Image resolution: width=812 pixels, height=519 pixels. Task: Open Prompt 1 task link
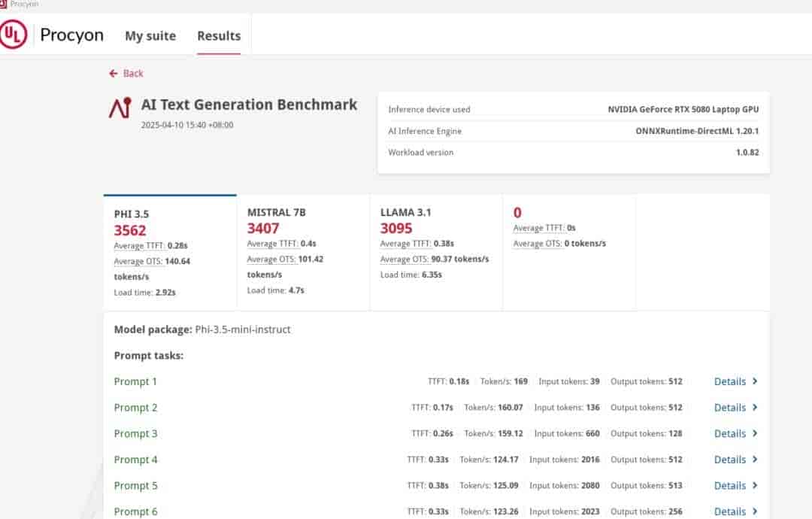tap(135, 382)
